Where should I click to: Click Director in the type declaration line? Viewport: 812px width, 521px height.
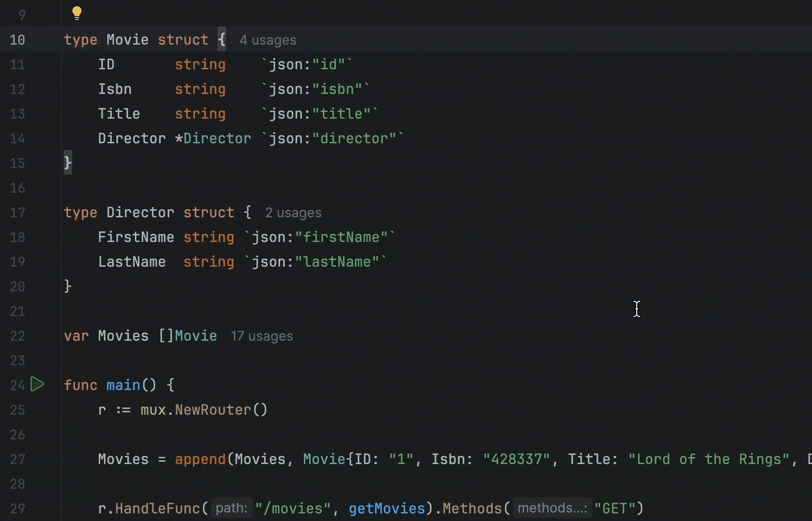140,213
